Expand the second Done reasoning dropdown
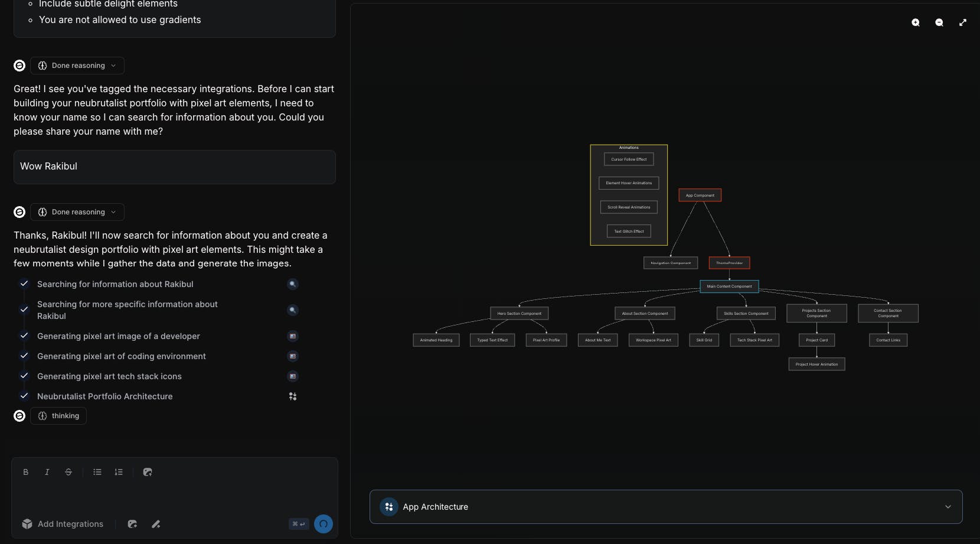 [x=77, y=212]
